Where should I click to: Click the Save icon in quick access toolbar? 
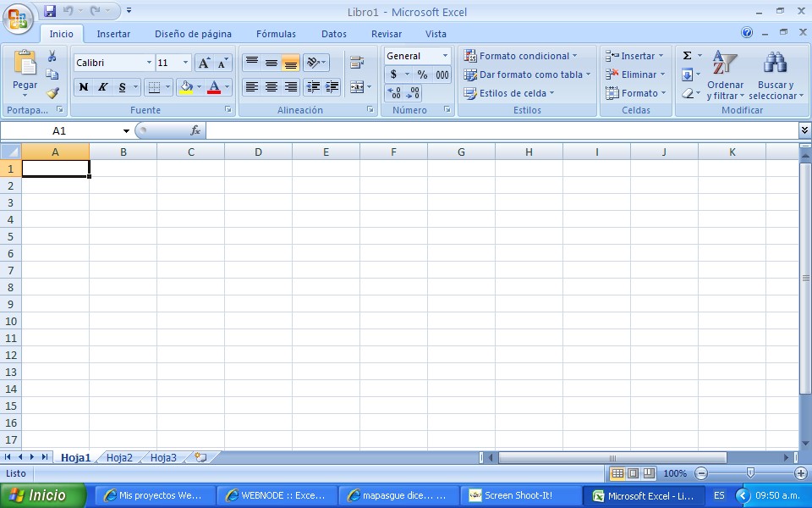(x=50, y=11)
